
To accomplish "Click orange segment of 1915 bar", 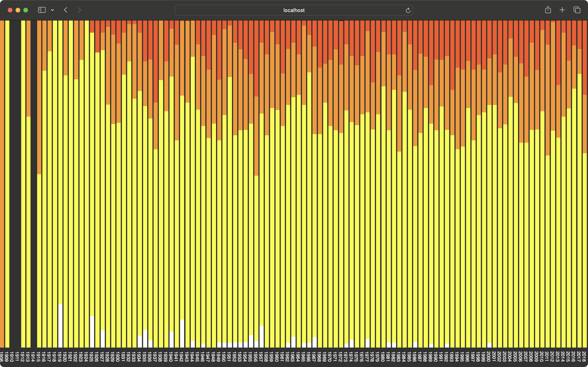I will [39, 97].
